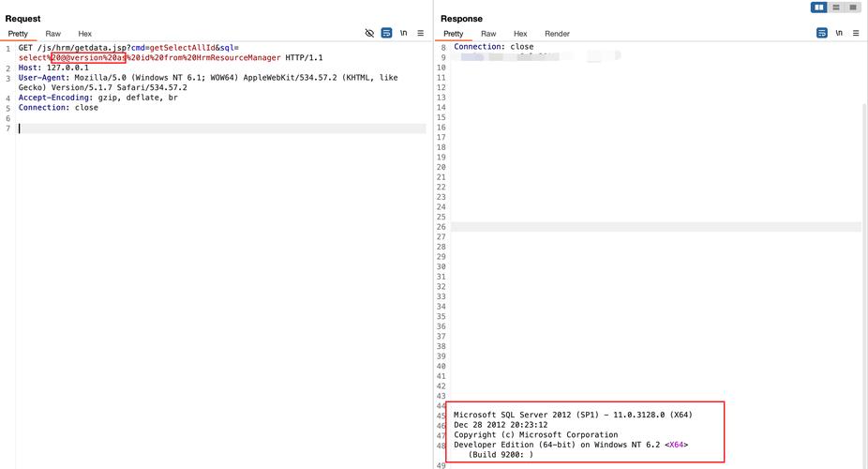Viewport: 868px width, 469px height.
Task: Click Response Connection: close header line
Action: pos(494,47)
